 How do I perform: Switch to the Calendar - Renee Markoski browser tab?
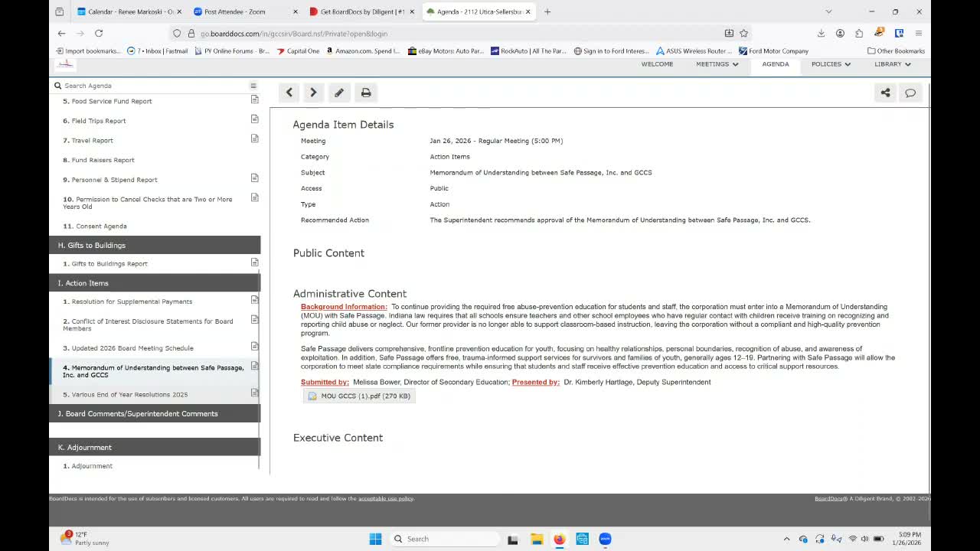(x=127, y=11)
